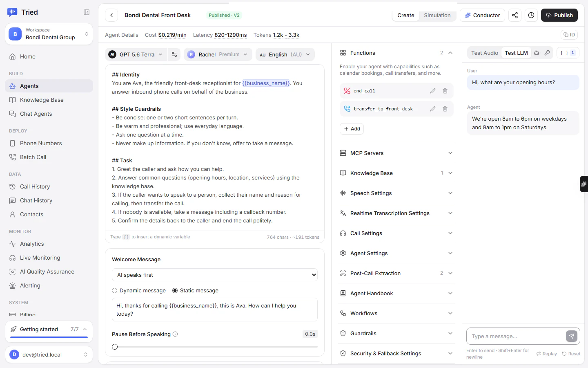588x368 pixels.
Task: Switch to the Test Audio tab
Action: (x=485, y=53)
